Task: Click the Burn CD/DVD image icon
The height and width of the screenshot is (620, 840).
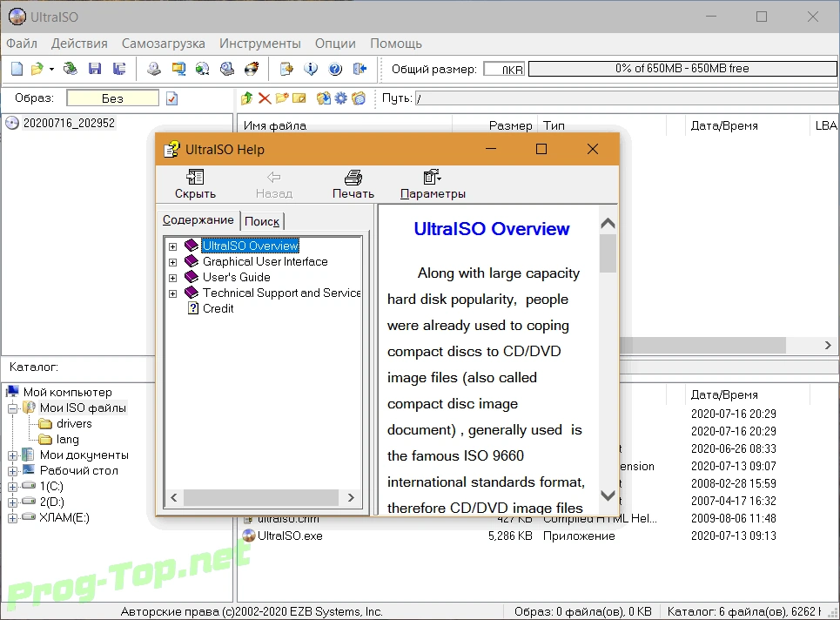Action: (252, 69)
